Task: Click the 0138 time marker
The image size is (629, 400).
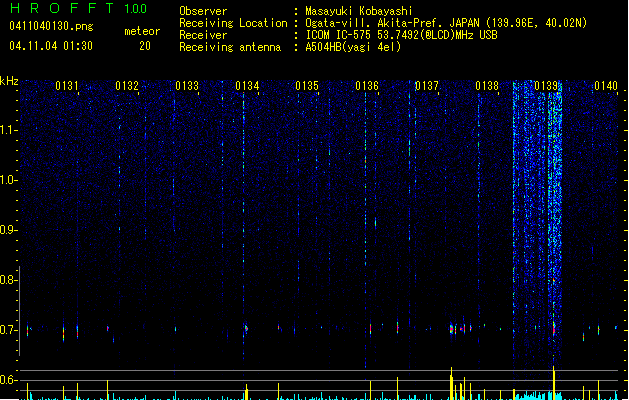Action: point(487,86)
